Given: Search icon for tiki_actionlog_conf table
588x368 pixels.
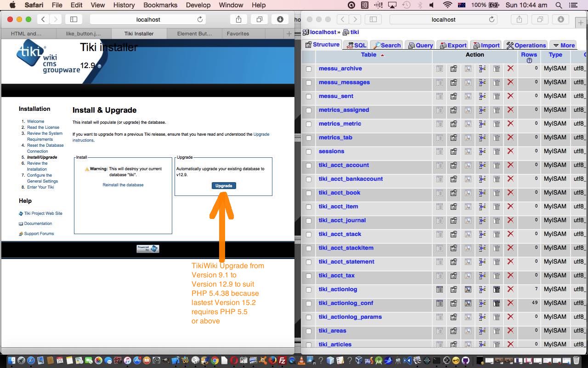Looking at the screenshot, I should point(468,303).
